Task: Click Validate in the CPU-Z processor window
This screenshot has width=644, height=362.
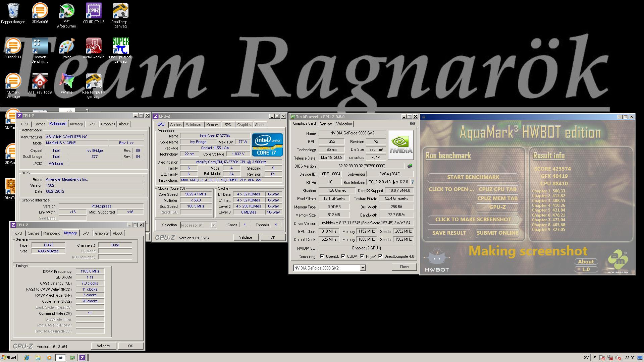Action: [246, 237]
